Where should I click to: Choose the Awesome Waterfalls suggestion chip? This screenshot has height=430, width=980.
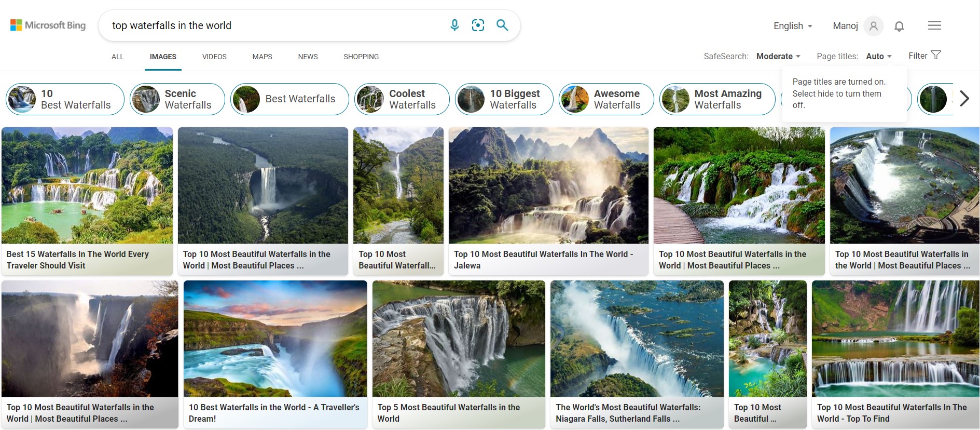(606, 99)
